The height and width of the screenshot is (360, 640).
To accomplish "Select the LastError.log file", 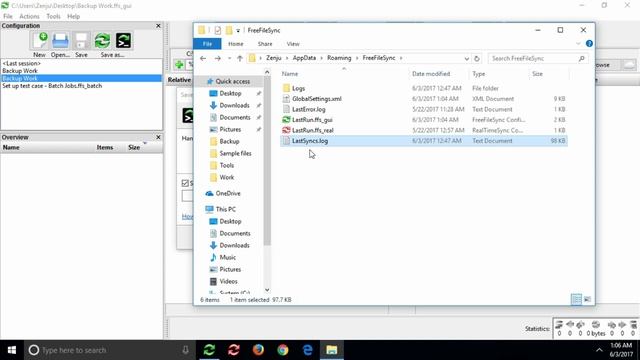I will [x=309, y=109].
